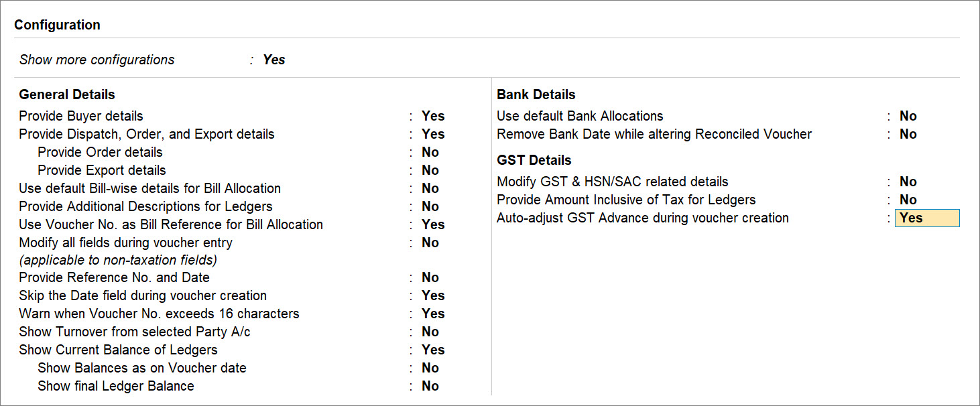
Task: Select the Skip the Date field label
Action: click(x=143, y=295)
